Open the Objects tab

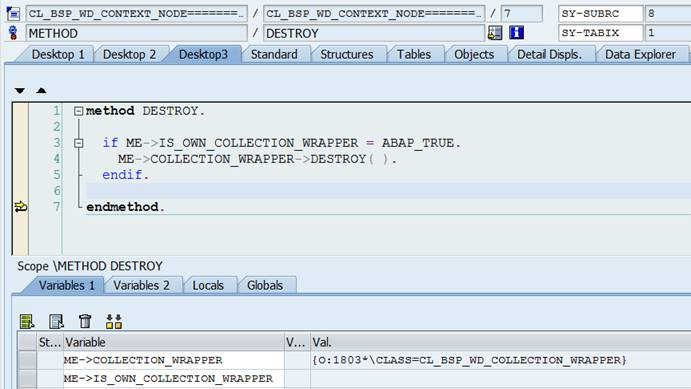(474, 55)
